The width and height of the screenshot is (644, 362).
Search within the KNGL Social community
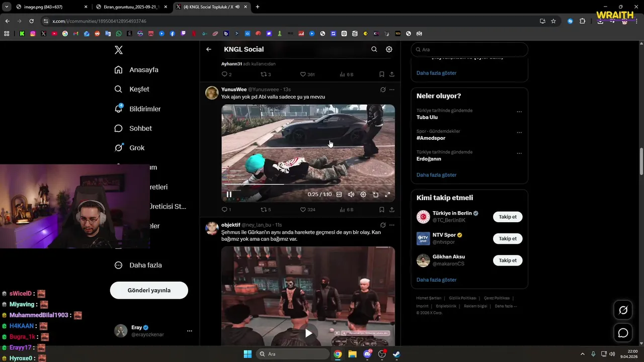tap(374, 49)
